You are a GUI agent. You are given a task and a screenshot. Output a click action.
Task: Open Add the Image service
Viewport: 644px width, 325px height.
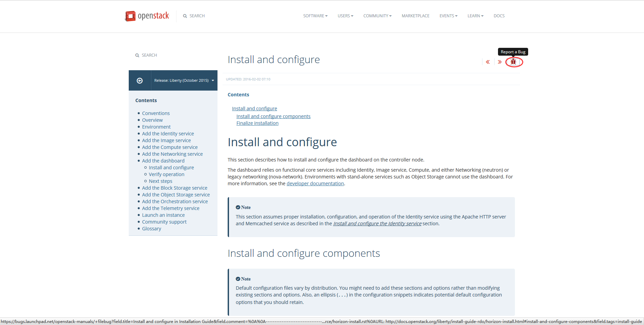point(166,140)
